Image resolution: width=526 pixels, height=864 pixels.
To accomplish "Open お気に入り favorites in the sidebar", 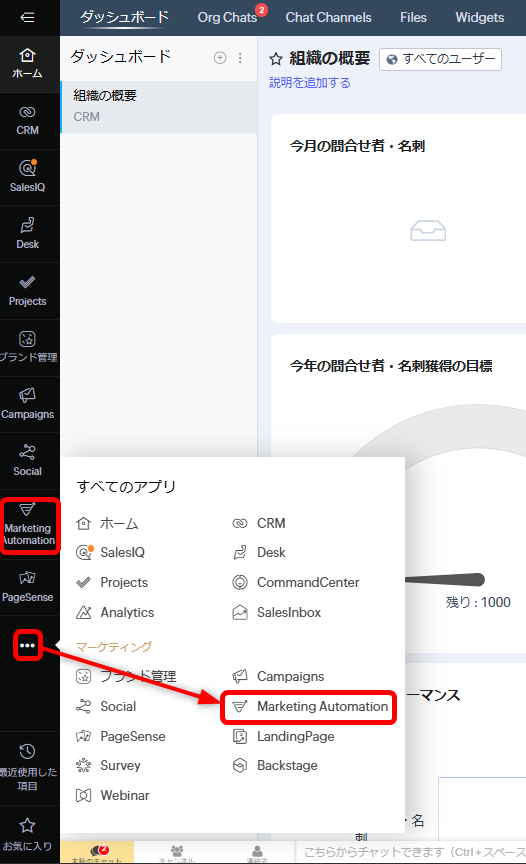I will 28,834.
